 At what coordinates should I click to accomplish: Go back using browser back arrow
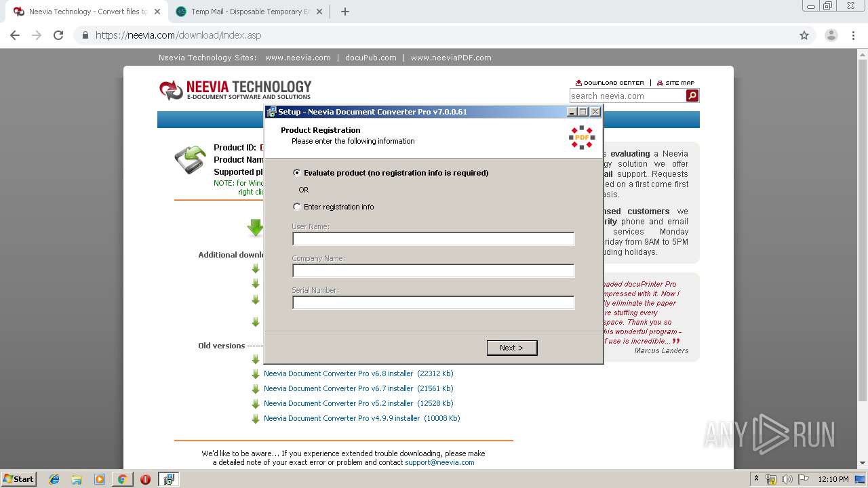click(15, 35)
